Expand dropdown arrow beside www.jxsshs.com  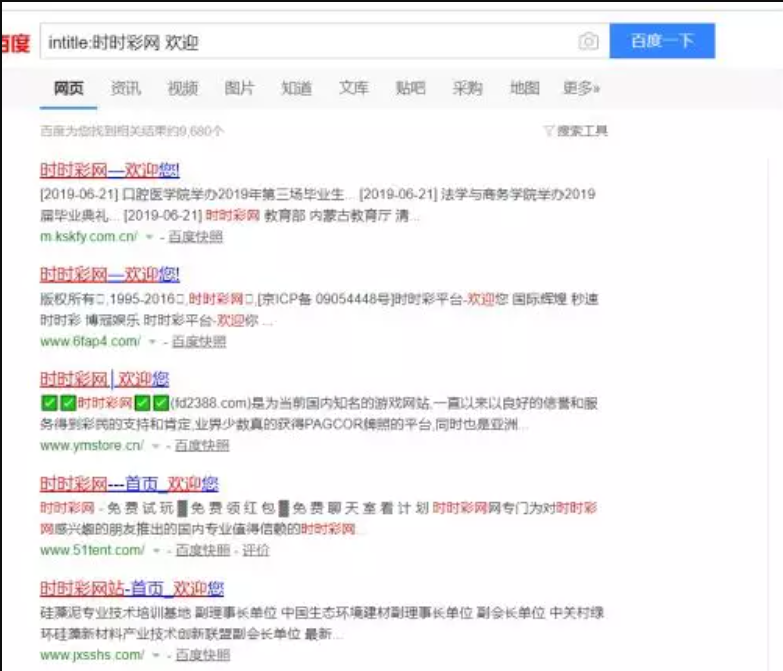coord(156,655)
